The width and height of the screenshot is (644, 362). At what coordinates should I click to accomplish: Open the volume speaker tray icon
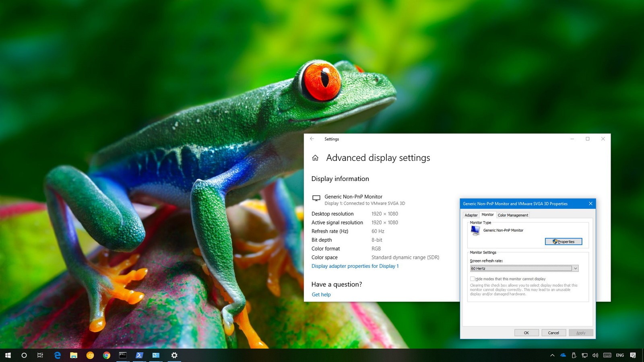(595, 355)
